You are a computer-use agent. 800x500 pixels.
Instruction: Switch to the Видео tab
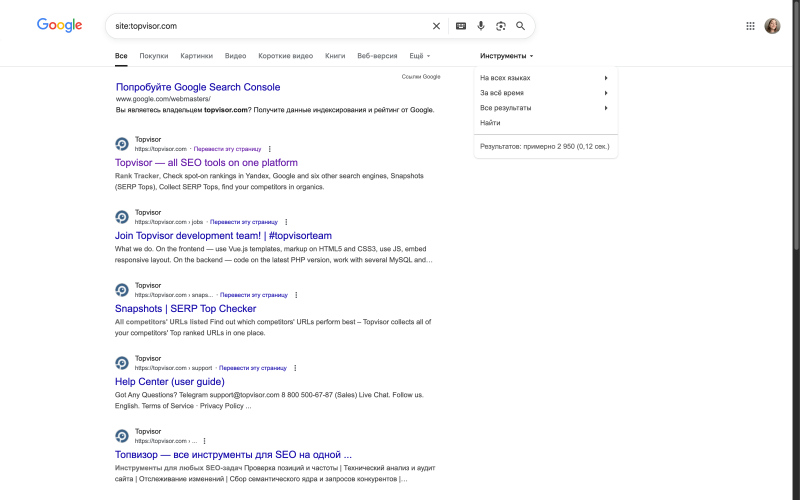[x=235, y=56]
